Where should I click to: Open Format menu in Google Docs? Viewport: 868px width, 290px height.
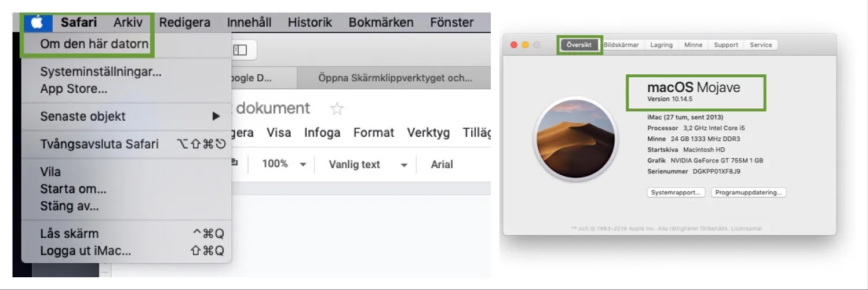pos(374,133)
